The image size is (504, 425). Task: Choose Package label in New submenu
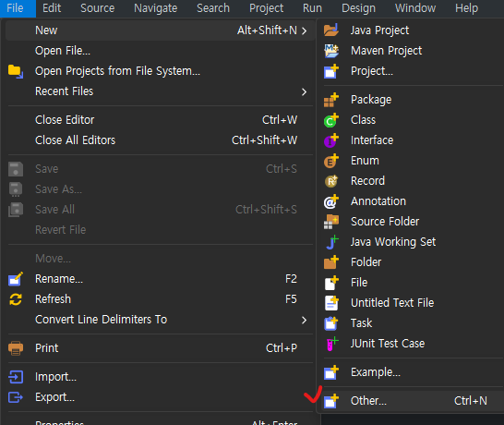[371, 100]
